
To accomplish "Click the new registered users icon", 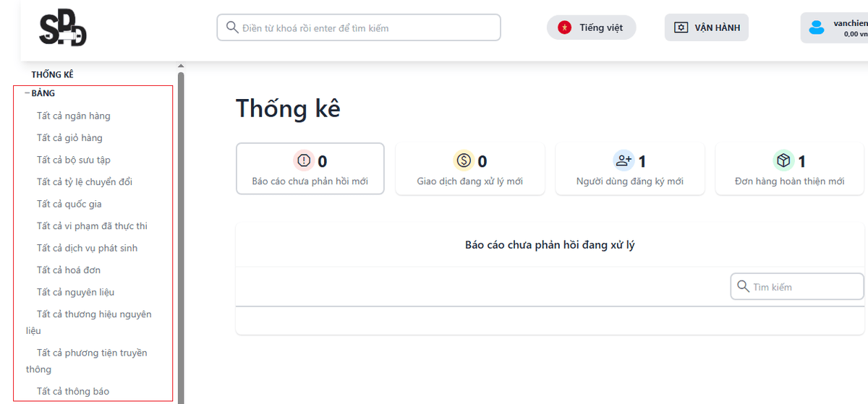I will point(624,160).
